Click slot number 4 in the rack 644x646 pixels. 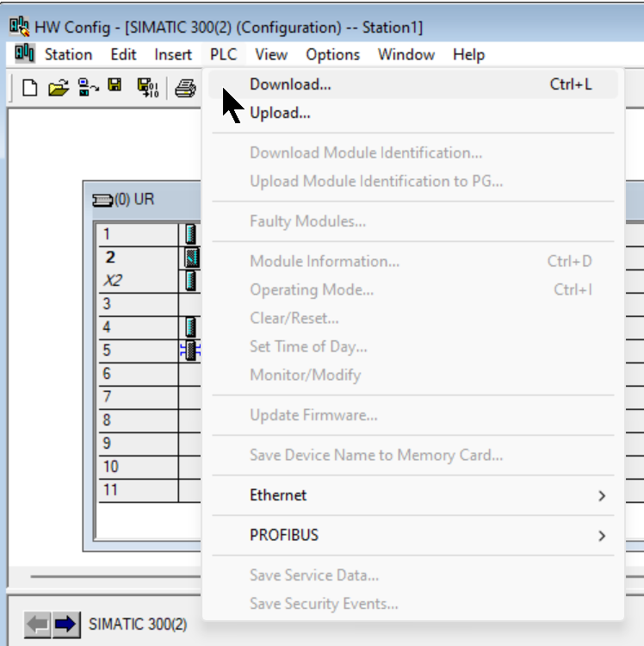click(x=107, y=327)
